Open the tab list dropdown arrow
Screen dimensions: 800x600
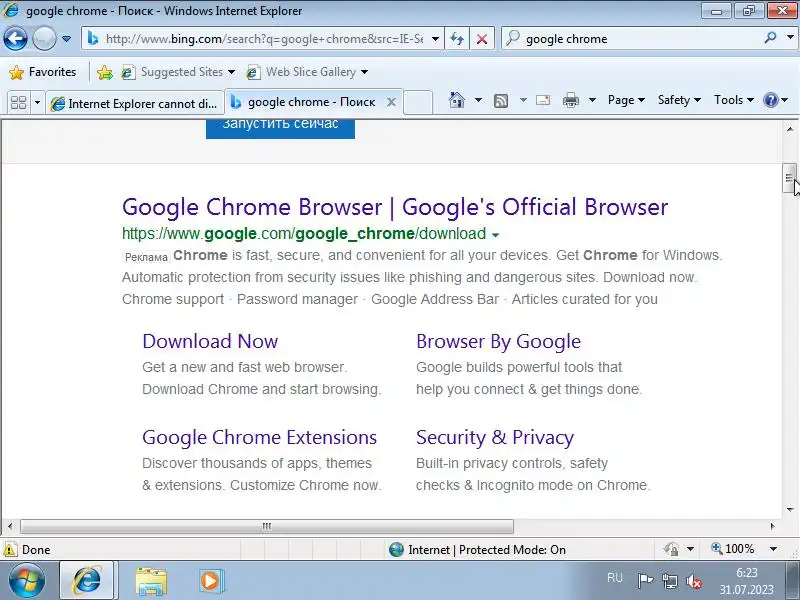(x=37, y=103)
